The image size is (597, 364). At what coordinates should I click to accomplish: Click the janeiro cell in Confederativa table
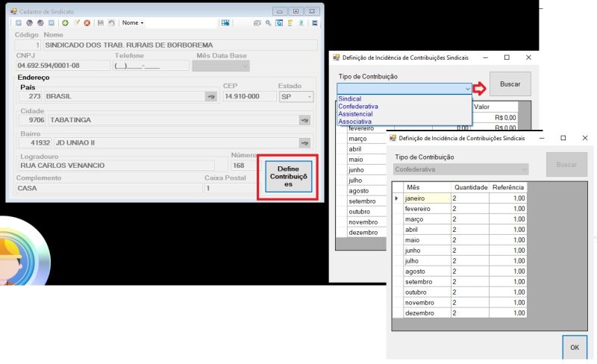click(x=427, y=198)
